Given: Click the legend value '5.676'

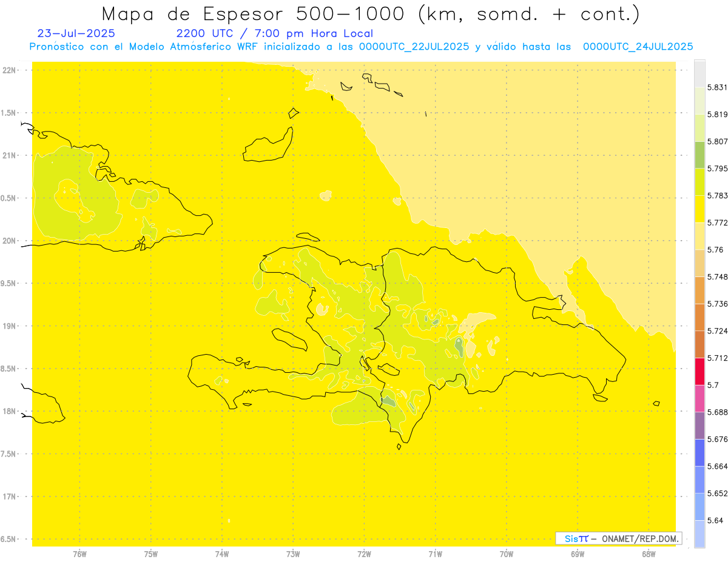Looking at the screenshot, I should click(718, 439).
